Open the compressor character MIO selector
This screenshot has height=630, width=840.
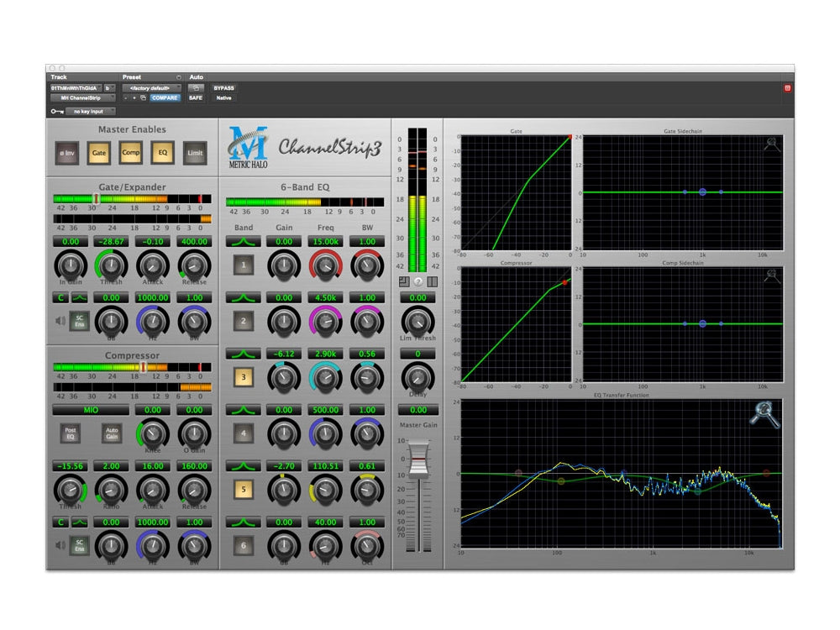point(91,410)
